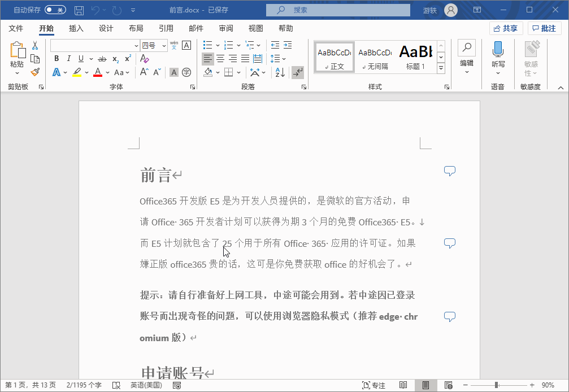Expand numbering list options arrow

pos(238,45)
